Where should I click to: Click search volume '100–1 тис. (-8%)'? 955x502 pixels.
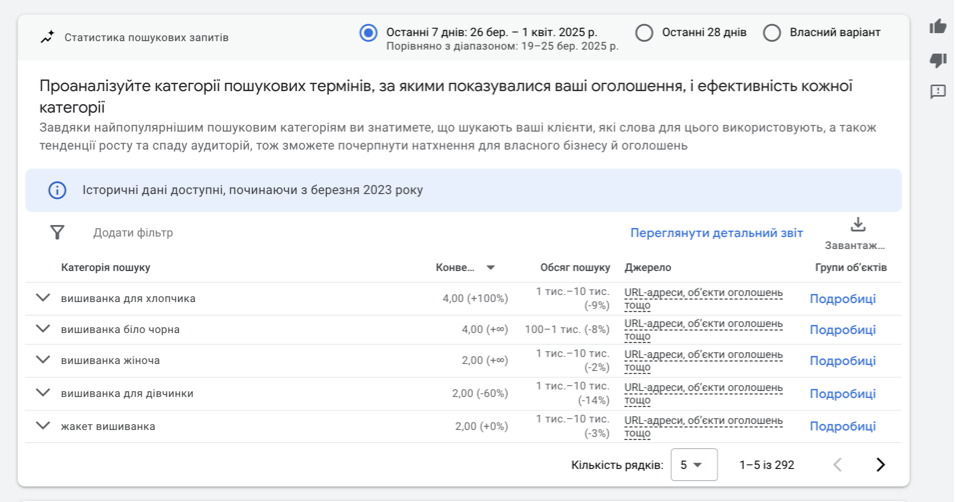click(x=567, y=330)
